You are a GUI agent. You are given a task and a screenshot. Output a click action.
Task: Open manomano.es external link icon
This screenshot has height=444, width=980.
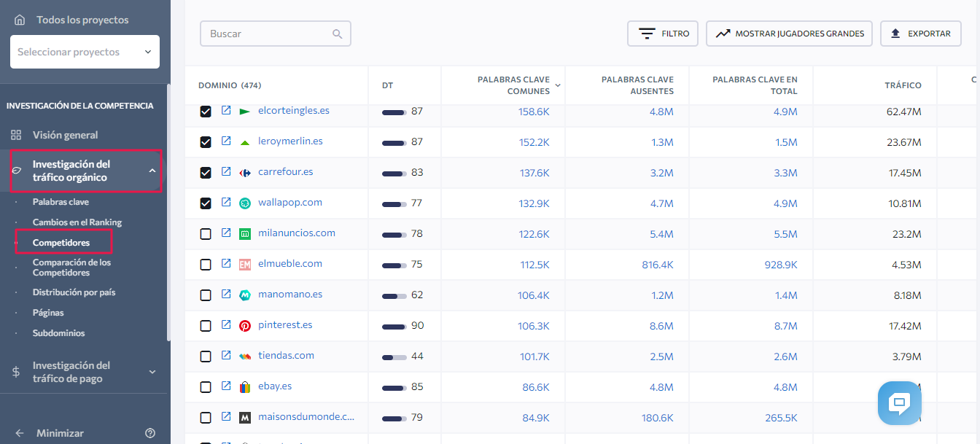226,295
